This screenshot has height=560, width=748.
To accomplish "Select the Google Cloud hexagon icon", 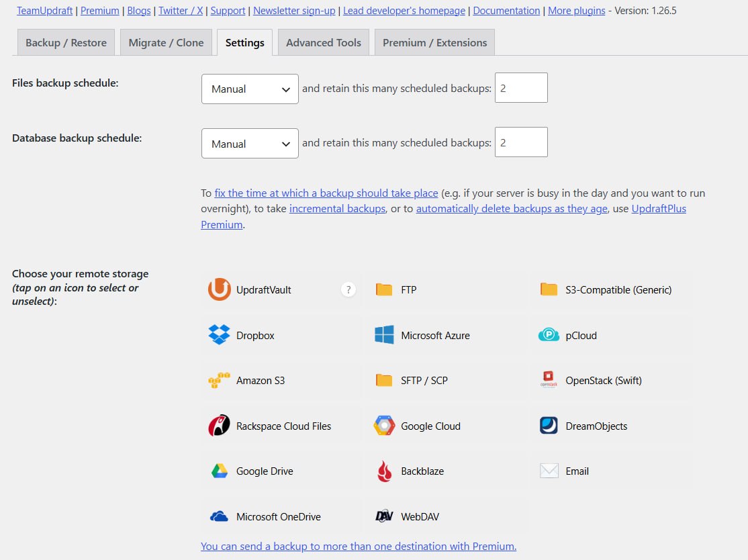I will (x=384, y=426).
